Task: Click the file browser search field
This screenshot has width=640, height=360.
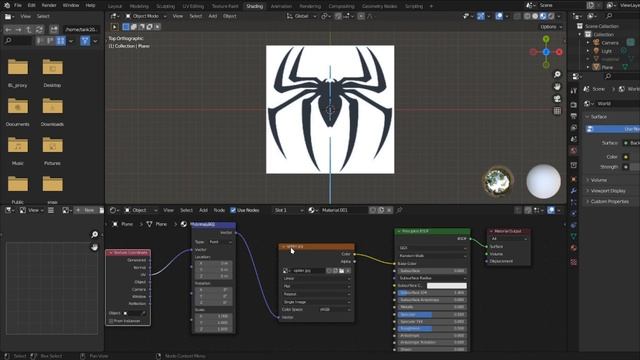Action: 18,41
